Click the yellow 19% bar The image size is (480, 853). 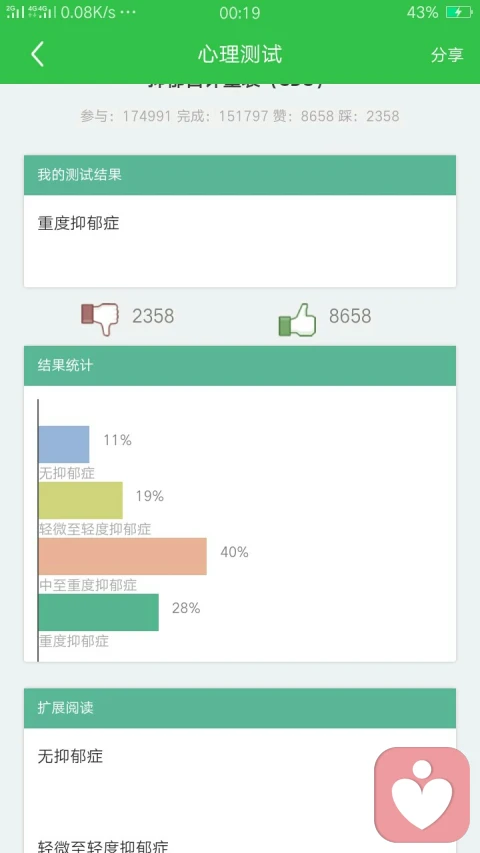(x=81, y=500)
